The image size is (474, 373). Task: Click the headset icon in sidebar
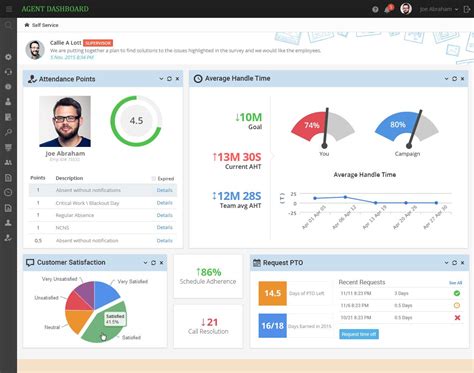pyautogui.click(x=8, y=72)
